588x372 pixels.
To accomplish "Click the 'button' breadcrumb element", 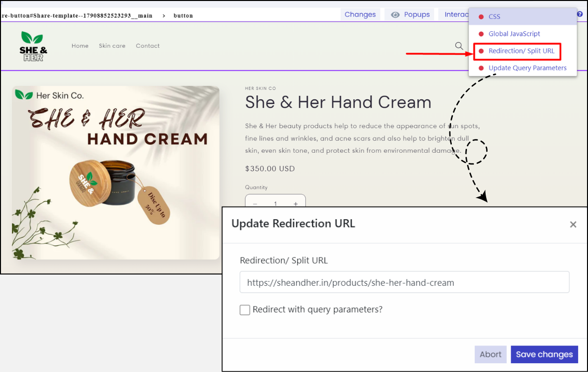I will coord(183,16).
